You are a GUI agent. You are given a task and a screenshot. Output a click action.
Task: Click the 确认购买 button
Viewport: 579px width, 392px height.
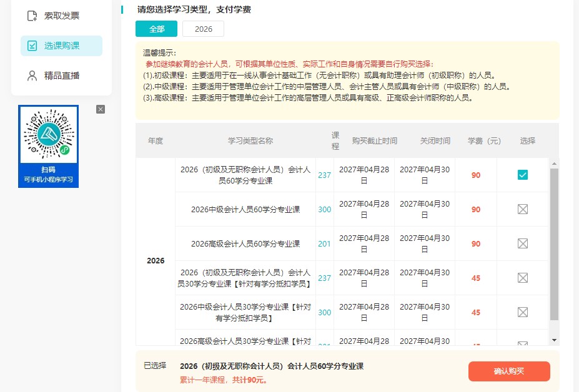coord(509,371)
